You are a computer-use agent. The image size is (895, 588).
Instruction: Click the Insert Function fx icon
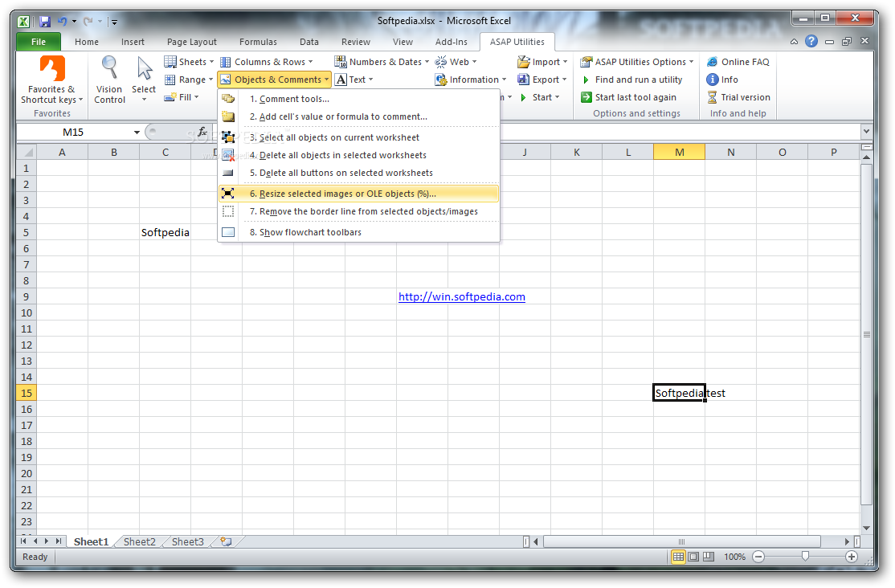click(x=202, y=132)
